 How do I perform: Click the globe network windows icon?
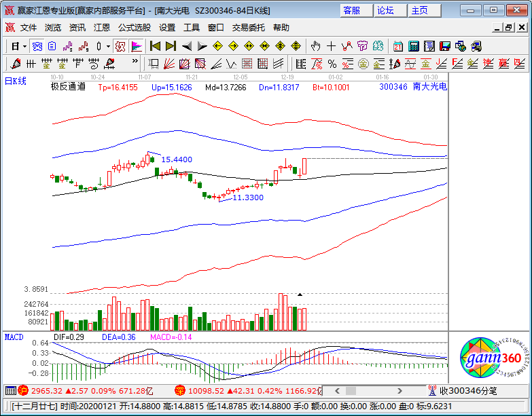pos(461,46)
